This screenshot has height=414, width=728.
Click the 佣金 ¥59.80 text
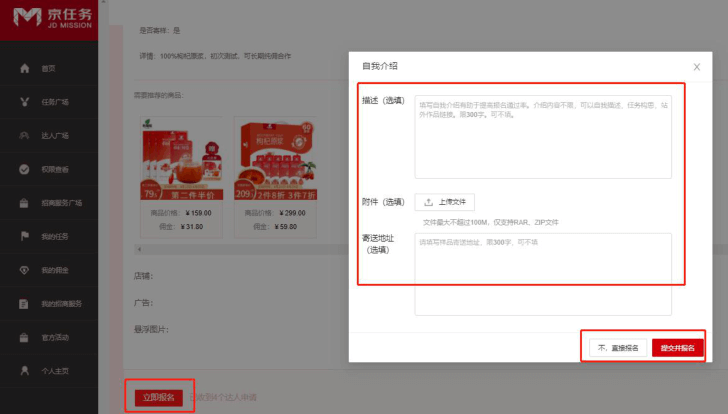click(275, 226)
